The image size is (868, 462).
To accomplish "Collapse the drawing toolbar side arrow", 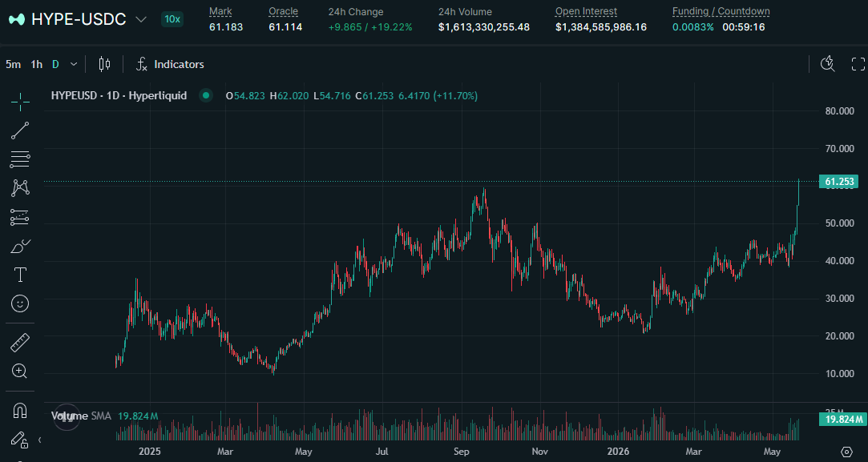I will (39, 440).
